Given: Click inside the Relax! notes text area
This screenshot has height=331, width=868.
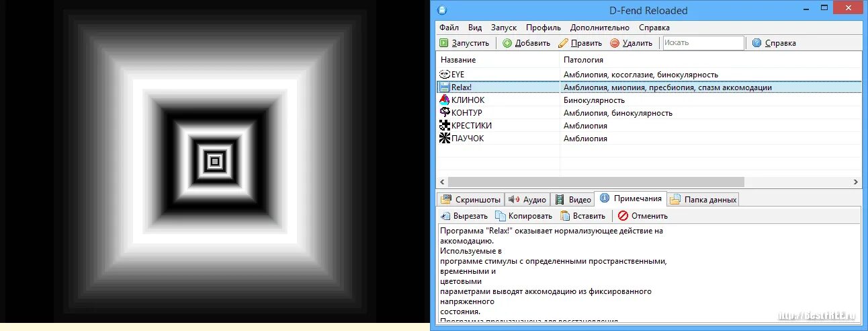Looking at the screenshot, I should 648,274.
